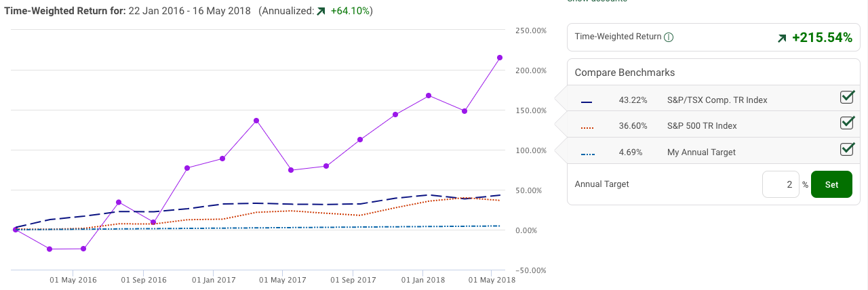Uncheck the My Annual Target checkbox

click(847, 149)
